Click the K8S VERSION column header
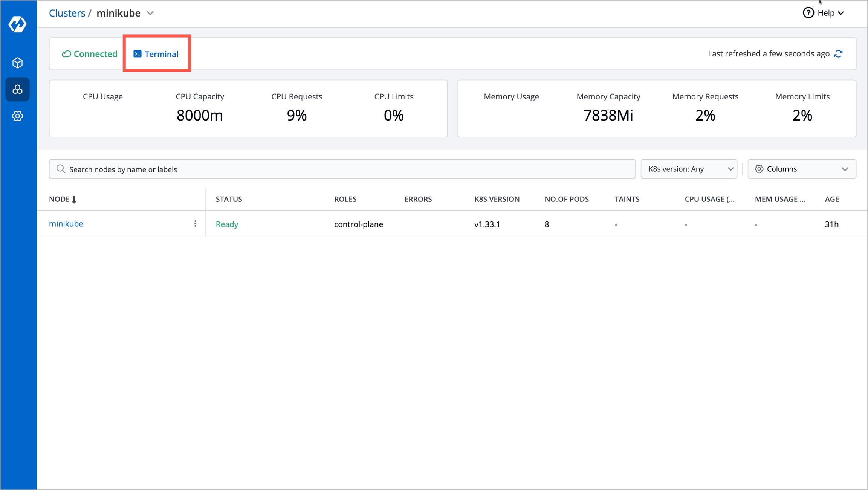868x490 pixels. coord(497,199)
